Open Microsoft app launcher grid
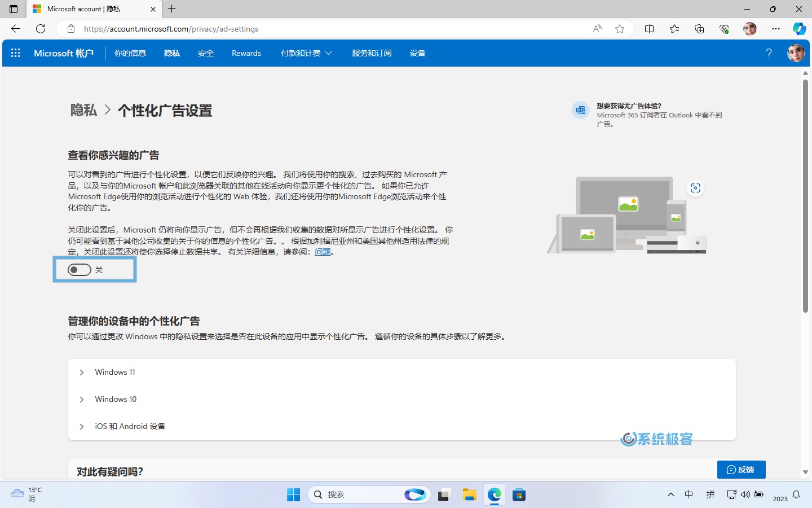The height and width of the screenshot is (508, 812). (16, 53)
